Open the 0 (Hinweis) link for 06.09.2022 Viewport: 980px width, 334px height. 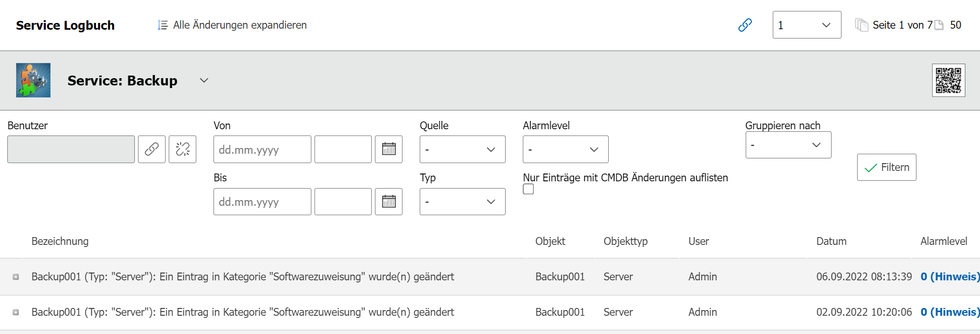coord(950,277)
